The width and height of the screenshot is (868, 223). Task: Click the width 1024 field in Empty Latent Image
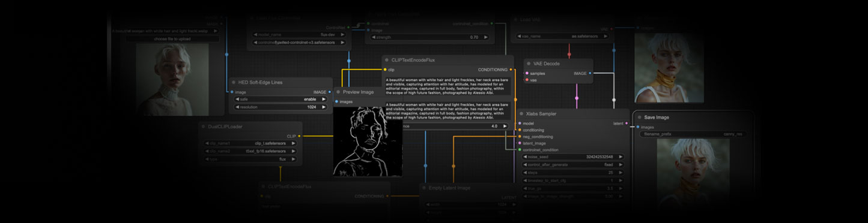[x=470, y=204]
